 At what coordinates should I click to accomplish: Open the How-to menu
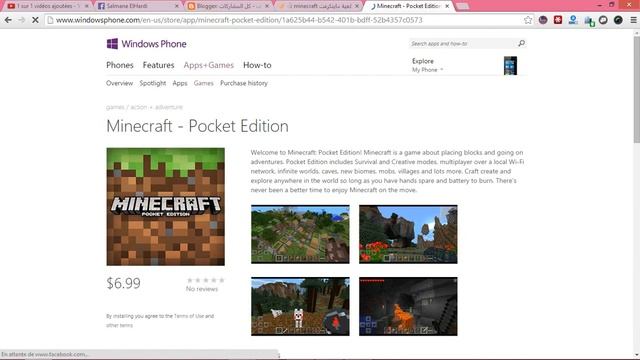[x=257, y=65]
